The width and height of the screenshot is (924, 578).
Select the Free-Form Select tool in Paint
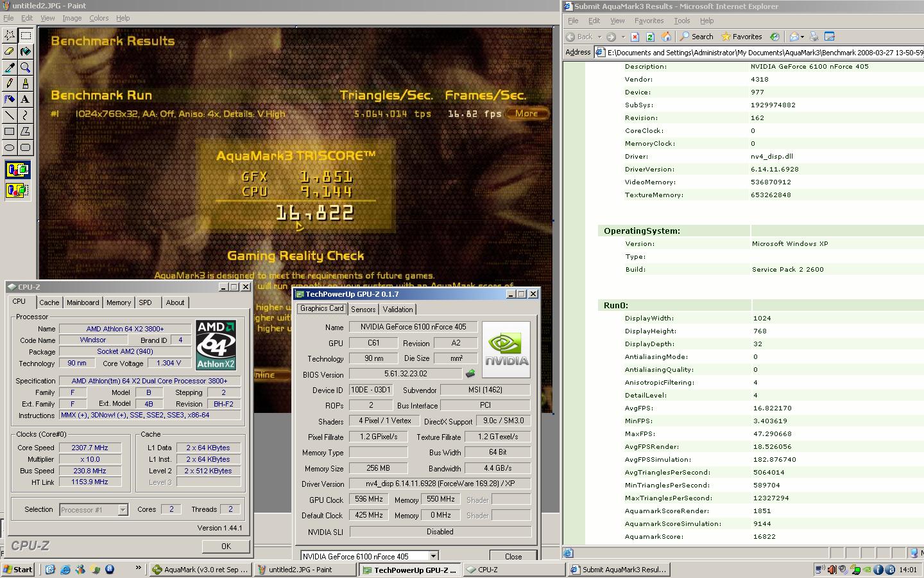pos(10,35)
